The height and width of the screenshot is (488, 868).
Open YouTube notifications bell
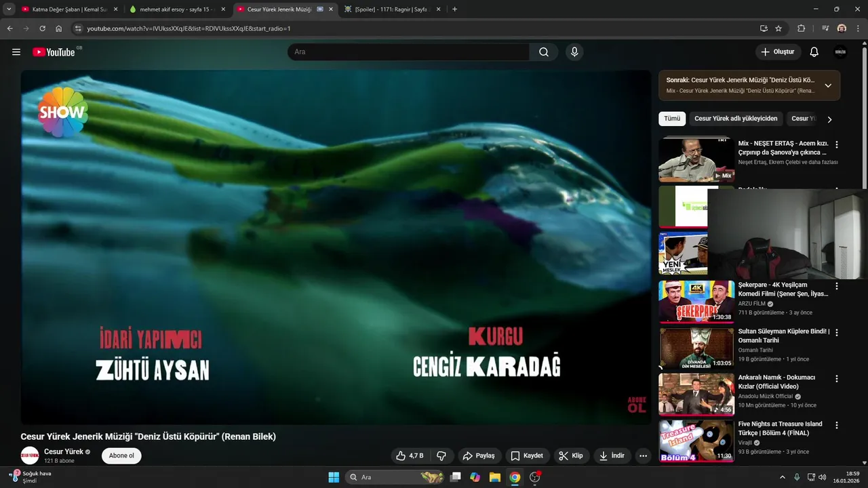(x=814, y=52)
